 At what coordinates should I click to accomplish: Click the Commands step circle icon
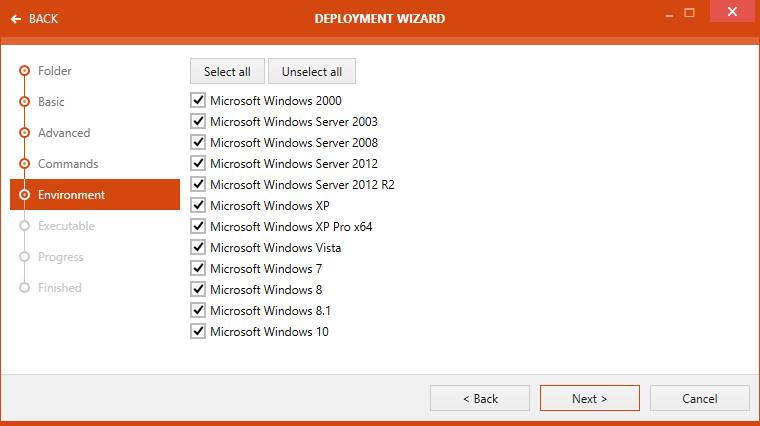24,164
